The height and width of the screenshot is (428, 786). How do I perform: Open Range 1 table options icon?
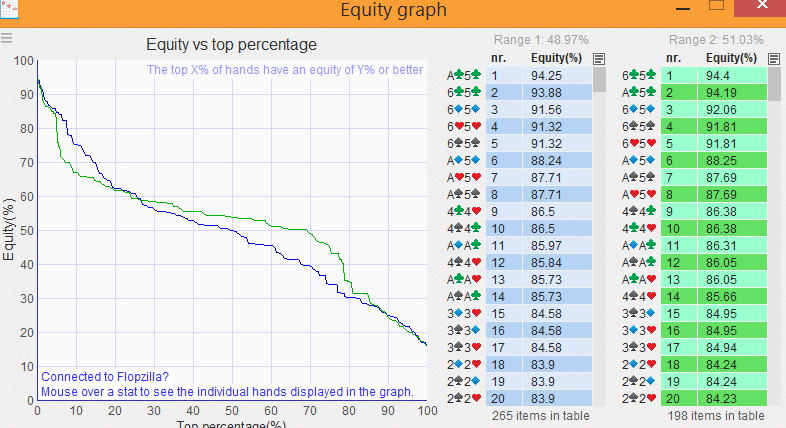click(x=599, y=59)
